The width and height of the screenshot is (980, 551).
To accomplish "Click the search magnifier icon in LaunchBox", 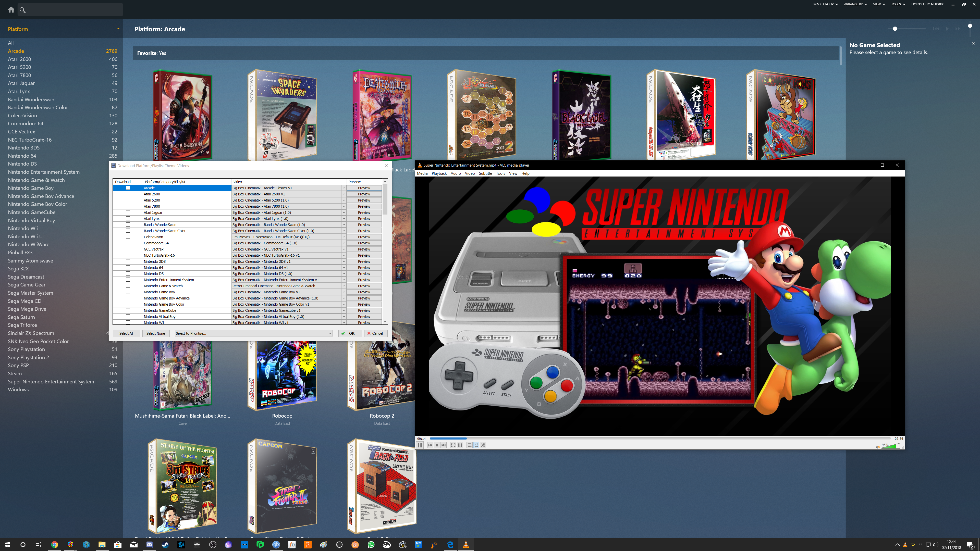I will pos(22,10).
